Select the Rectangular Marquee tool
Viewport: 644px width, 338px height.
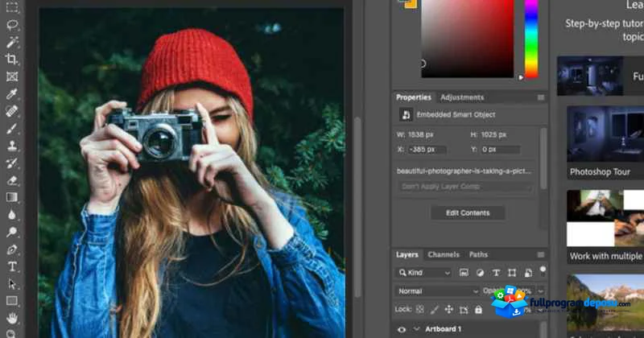(x=12, y=7)
